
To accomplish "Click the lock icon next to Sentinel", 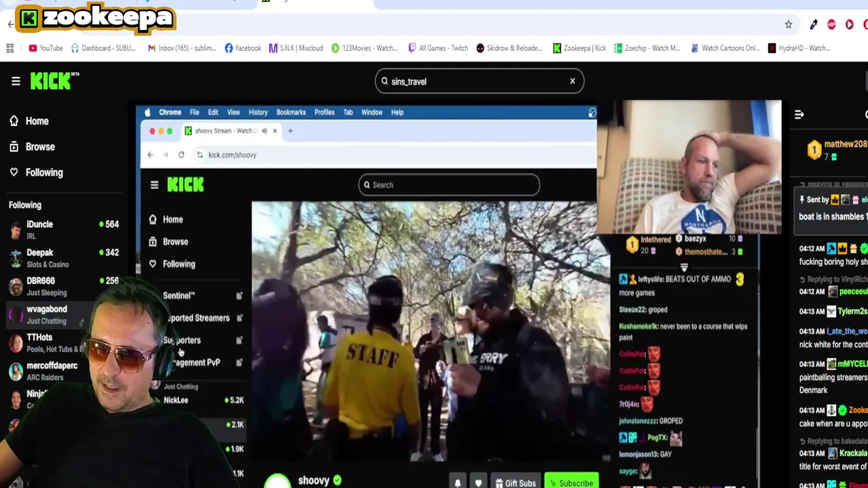I will 239,296.
